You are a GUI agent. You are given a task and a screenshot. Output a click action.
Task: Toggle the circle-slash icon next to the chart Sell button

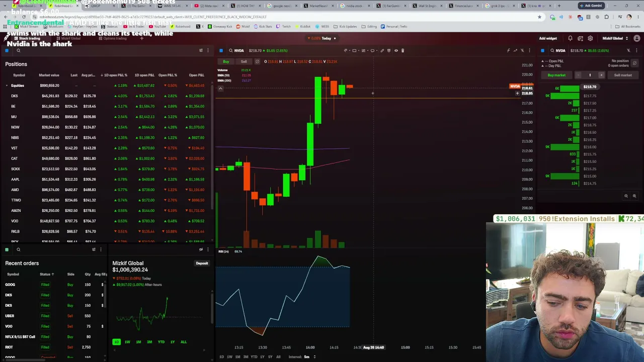point(257,61)
